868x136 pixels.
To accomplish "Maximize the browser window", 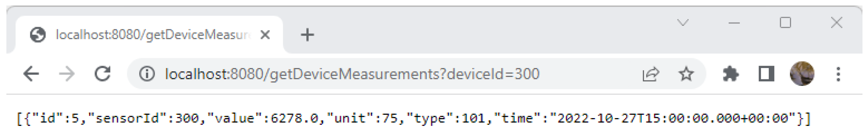I will (786, 23).
